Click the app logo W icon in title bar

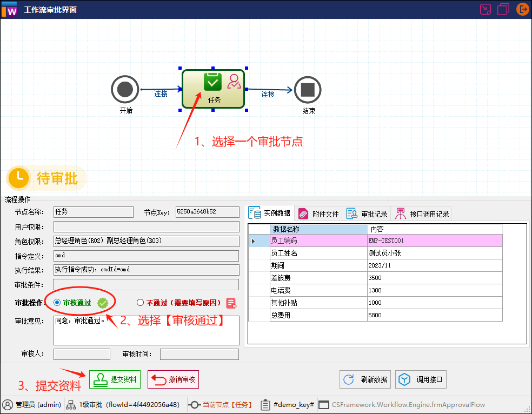click(10, 9)
